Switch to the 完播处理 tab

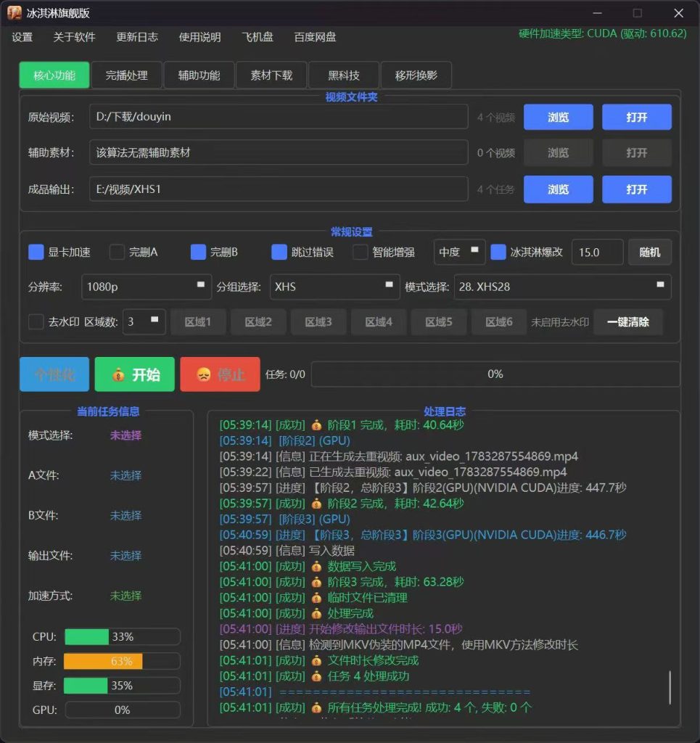click(x=126, y=75)
